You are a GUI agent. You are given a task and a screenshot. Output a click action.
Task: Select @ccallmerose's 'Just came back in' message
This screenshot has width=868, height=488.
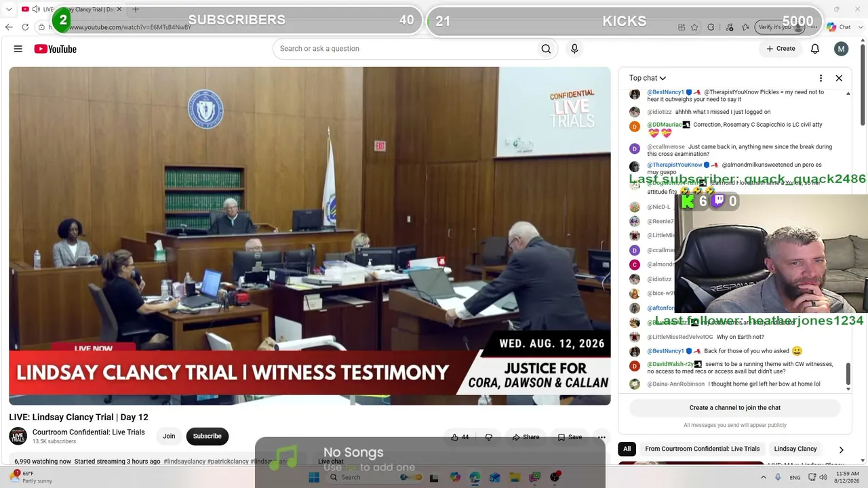click(739, 150)
